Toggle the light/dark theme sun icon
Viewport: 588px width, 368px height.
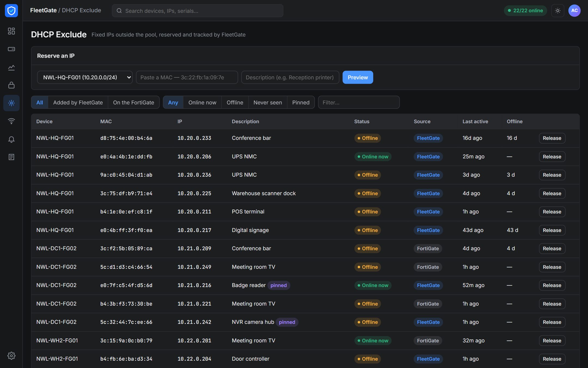tap(558, 11)
